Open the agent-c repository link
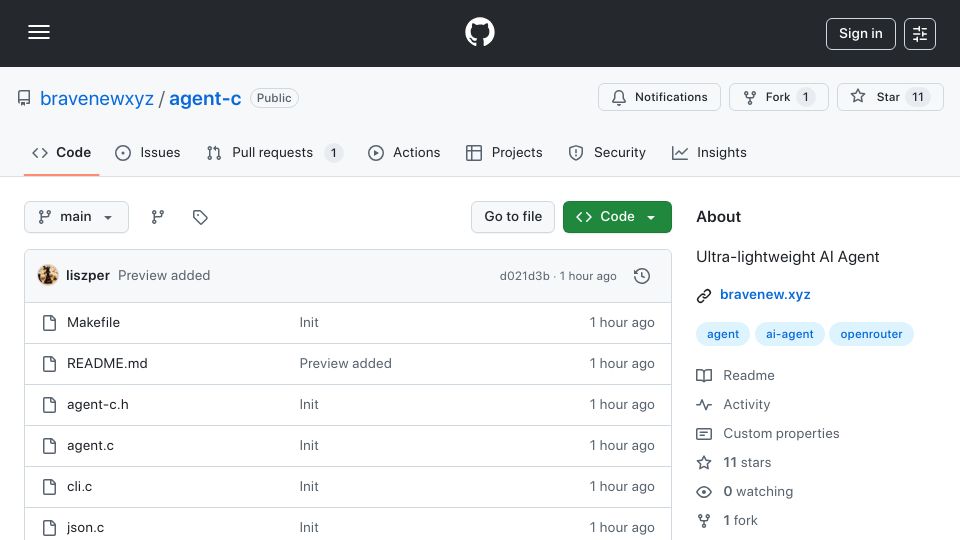 click(205, 99)
